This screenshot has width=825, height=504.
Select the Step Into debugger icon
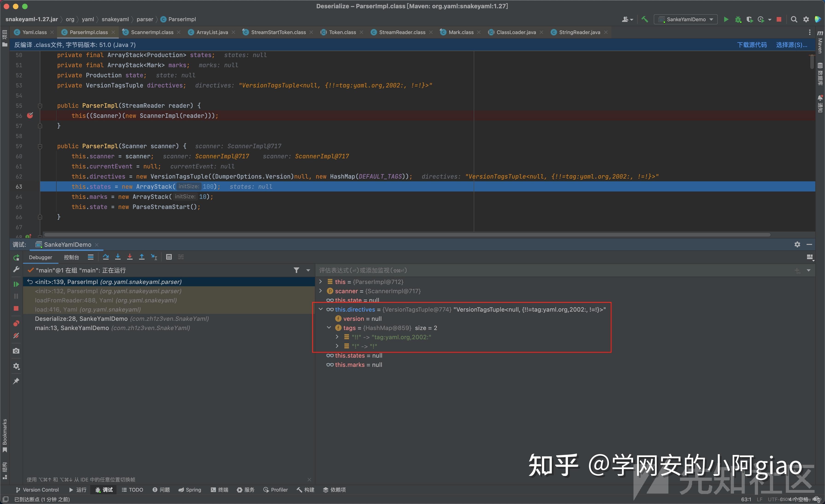(118, 257)
